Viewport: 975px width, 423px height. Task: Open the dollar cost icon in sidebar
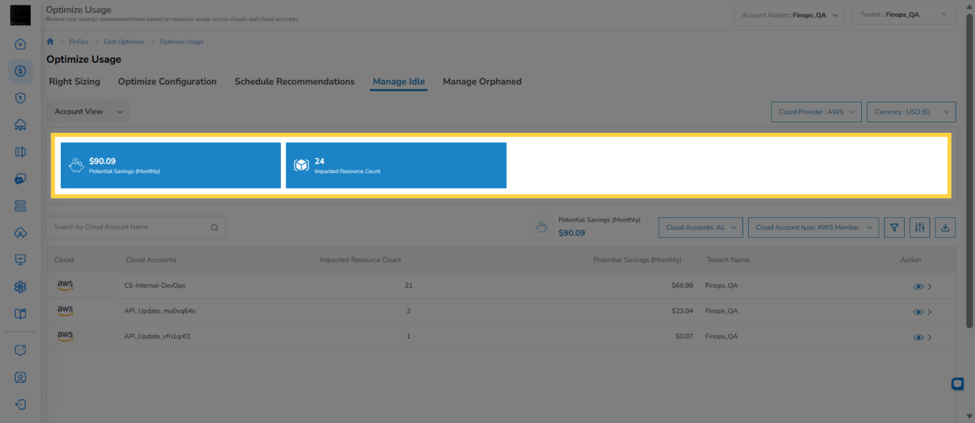pos(20,71)
